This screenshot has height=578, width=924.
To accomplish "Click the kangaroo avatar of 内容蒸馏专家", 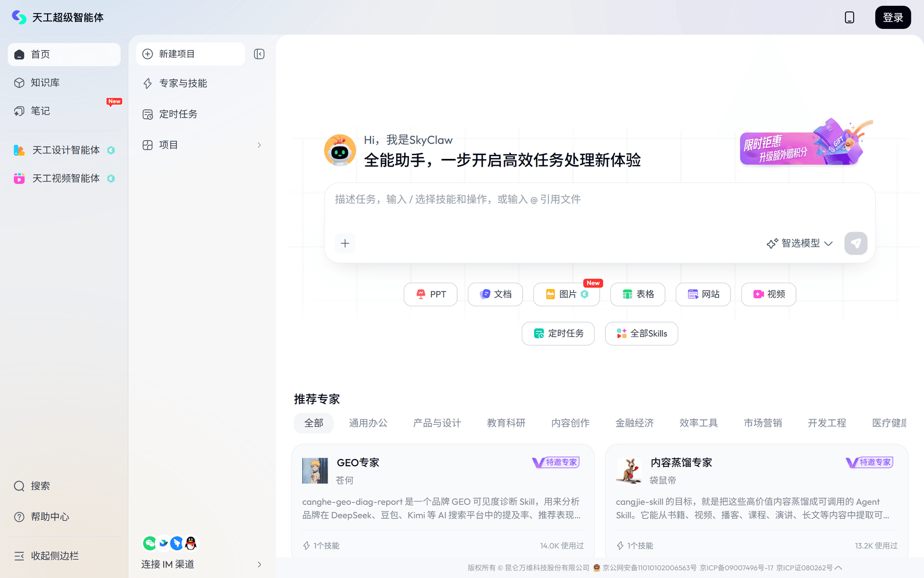I will tap(629, 471).
